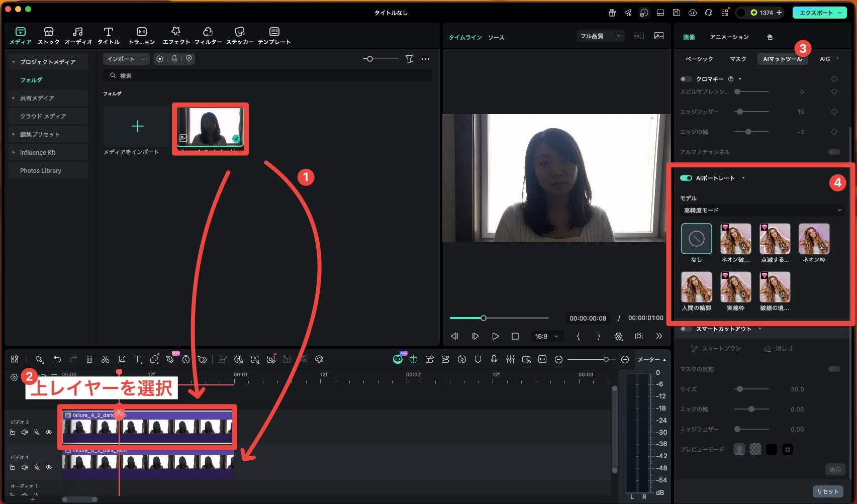The width and height of the screenshot is (857, 504).
Task: Open the full quality dropdown
Action: tap(600, 36)
